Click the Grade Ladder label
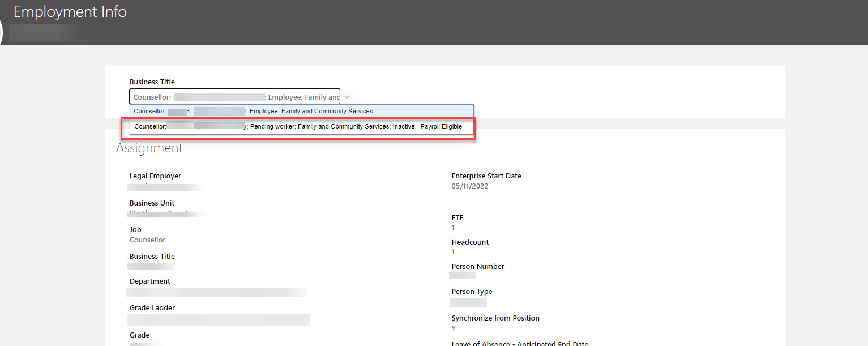This screenshot has height=346, width=868. (152, 308)
